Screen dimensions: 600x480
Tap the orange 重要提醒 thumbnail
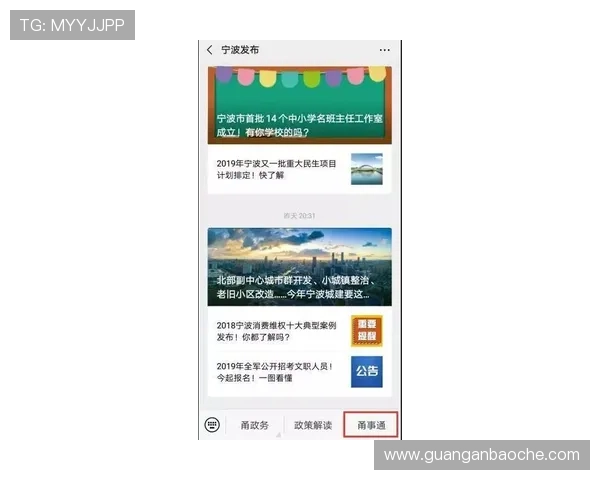click(367, 331)
